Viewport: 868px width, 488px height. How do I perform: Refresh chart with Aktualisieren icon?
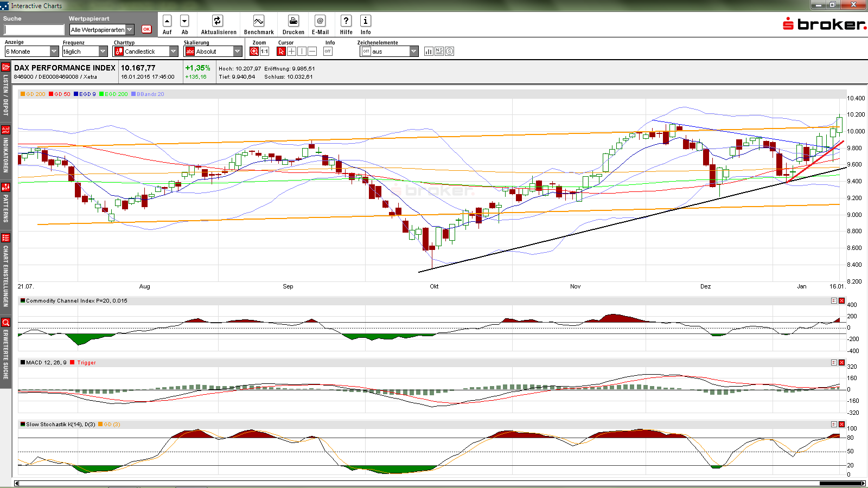(218, 21)
